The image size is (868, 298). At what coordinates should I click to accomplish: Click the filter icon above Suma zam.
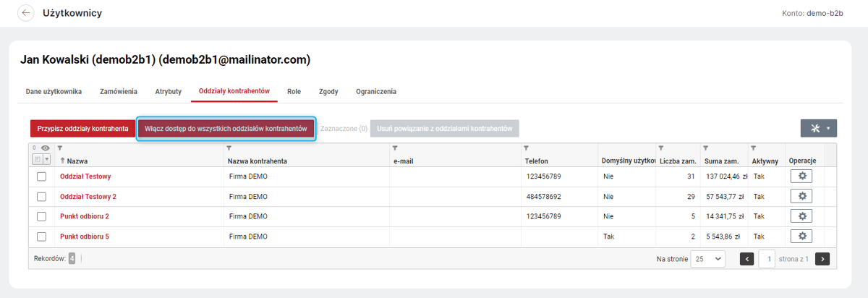pos(705,148)
